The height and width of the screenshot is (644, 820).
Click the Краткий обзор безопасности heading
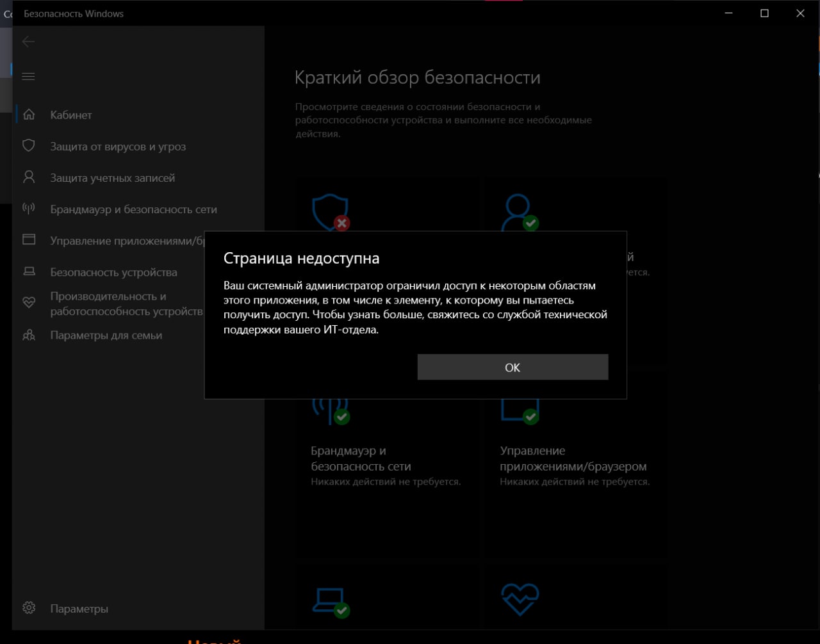pyautogui.click(x=417, y=77)
